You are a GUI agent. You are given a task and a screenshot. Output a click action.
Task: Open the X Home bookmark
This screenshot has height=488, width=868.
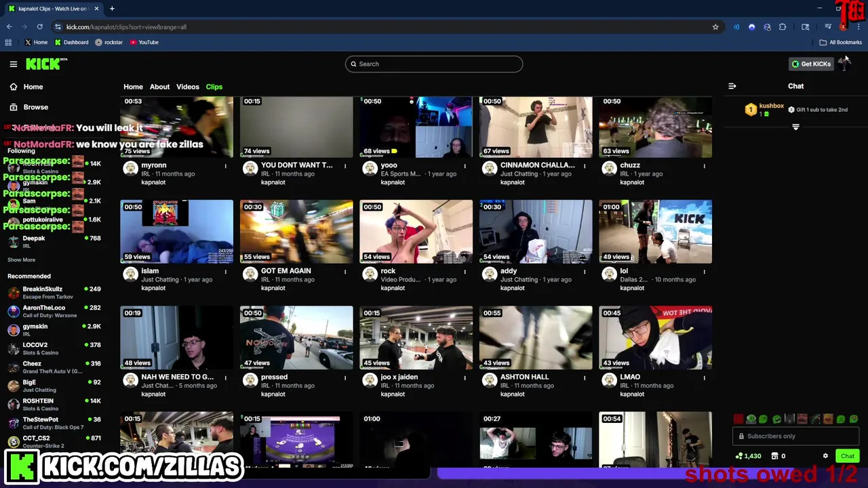36,42
